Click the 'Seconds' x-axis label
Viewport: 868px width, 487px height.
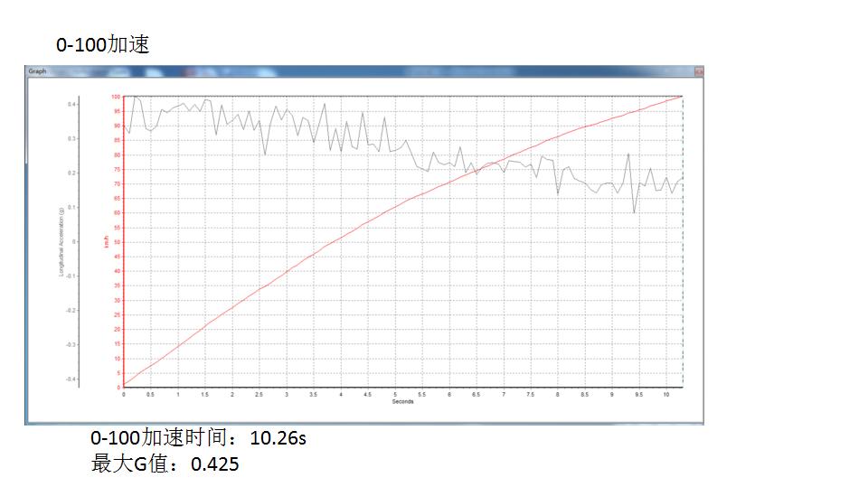(402, 401)
